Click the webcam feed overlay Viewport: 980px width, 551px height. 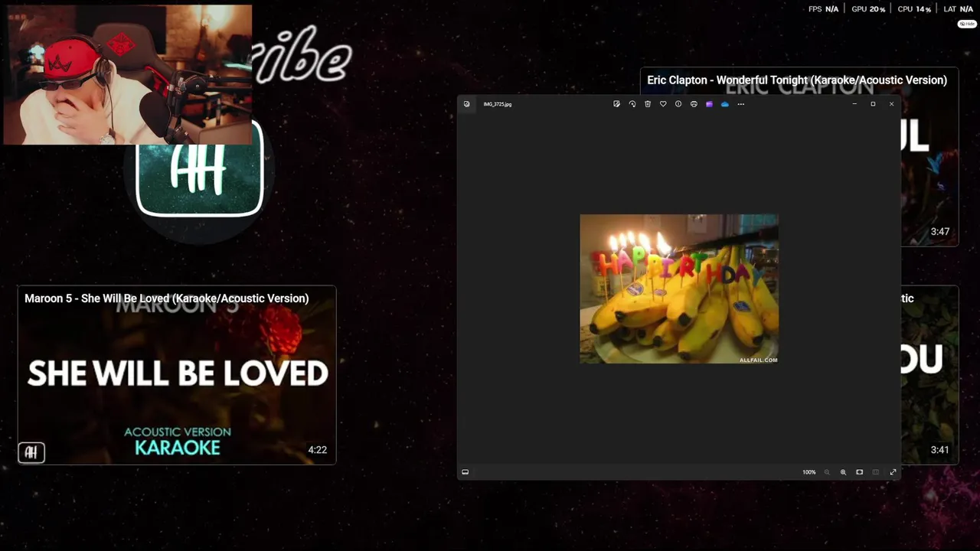click(127, 75)
